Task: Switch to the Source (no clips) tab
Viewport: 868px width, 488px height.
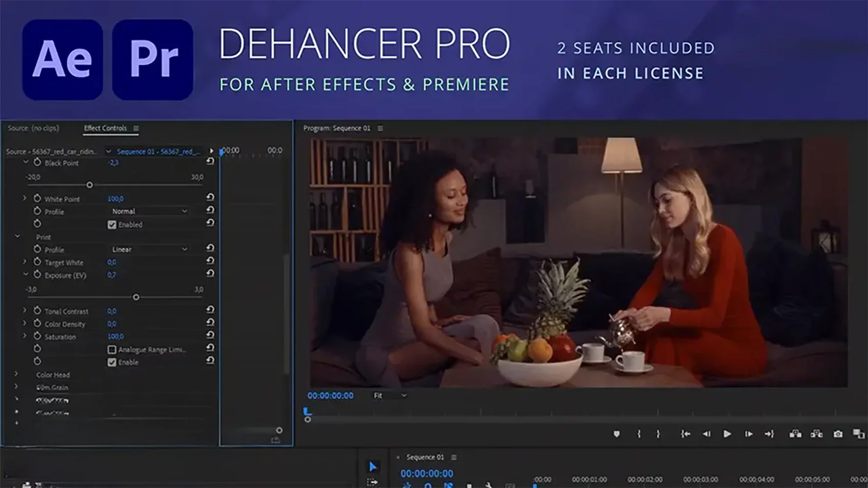Action: pyautogui.click(x=33, y=128)
